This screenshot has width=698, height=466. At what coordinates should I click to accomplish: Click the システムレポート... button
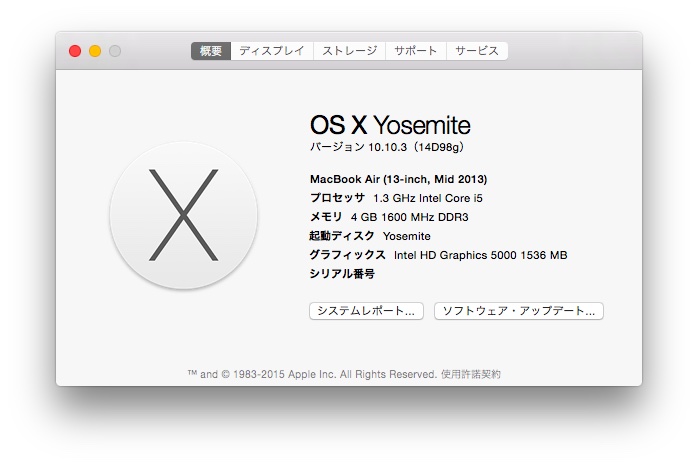pyautogui.click(x=366, y=311)
